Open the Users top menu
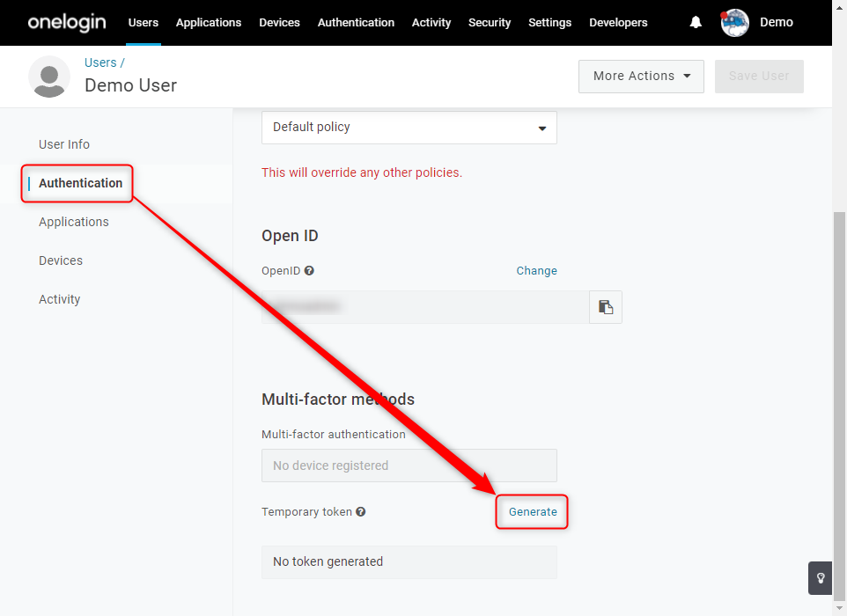Viewport: 847px width, 616px height. pyautogui.click(x=144, y=23)
